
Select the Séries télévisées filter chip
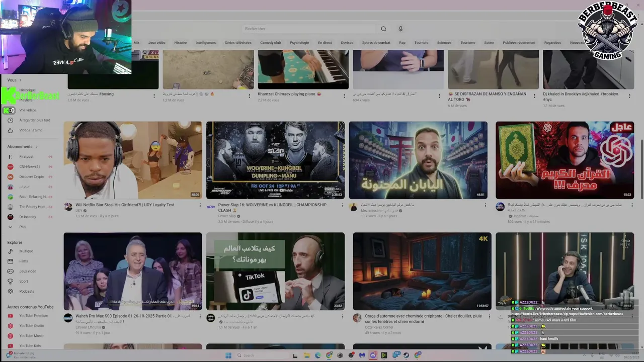(238, 43)
